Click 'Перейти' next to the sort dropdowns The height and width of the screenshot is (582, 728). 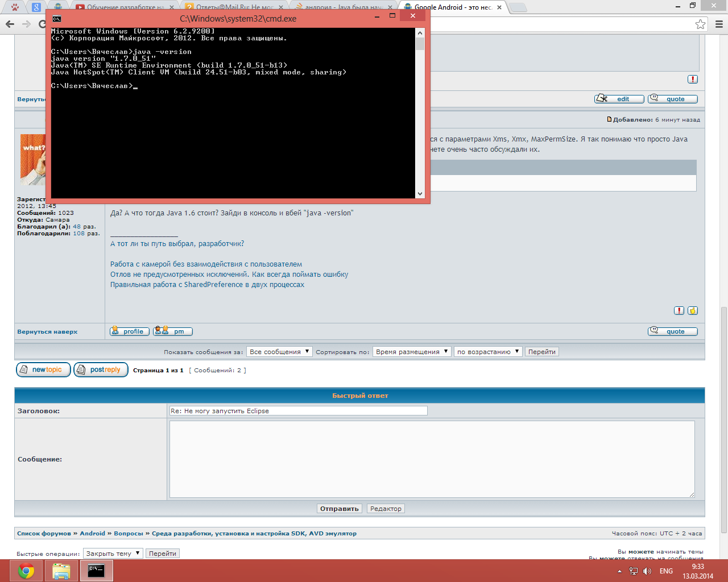pos(542,352)
